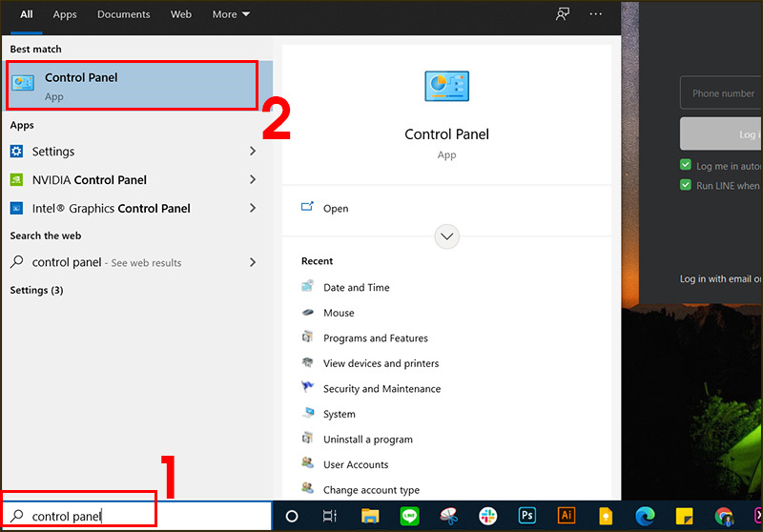Open Date and Time from Recent
763x532 pixels.
click(x=357, y=287)
